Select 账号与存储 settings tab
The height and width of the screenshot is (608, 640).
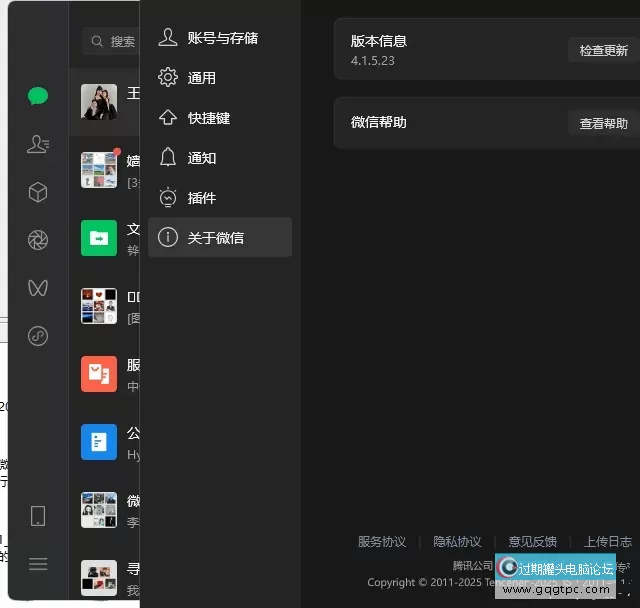(x=220, y=38)
